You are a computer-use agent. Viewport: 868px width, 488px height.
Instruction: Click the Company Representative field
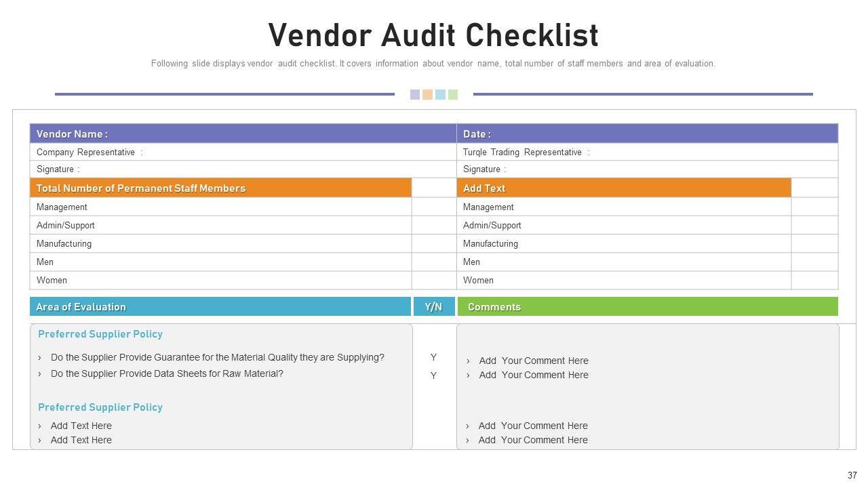[243, 152]
